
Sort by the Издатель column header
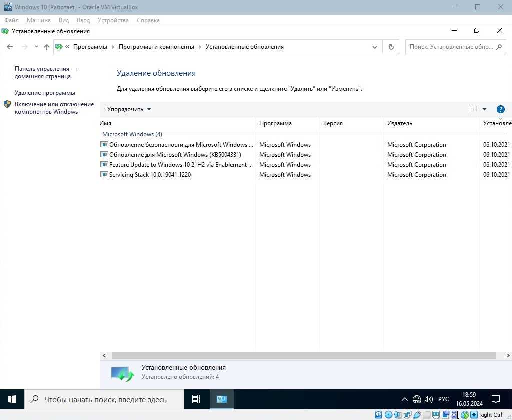point(432,123)
